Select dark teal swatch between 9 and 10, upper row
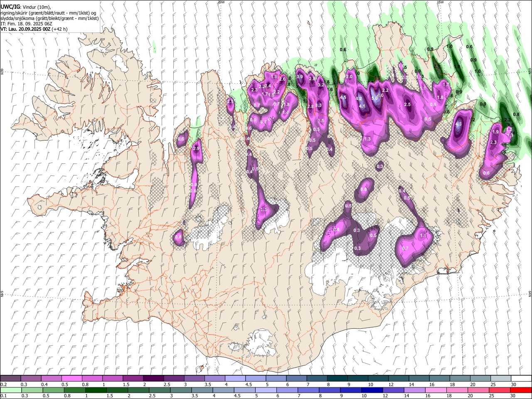532x399 pixels. (x=357, y=379)
